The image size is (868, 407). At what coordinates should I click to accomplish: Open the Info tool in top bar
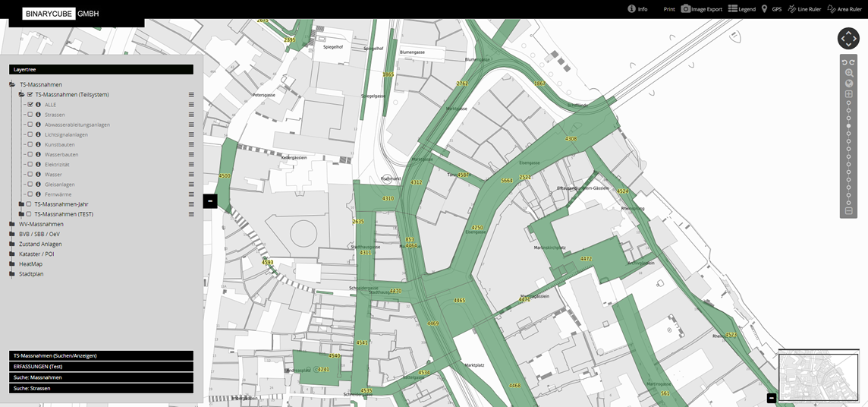tap(631, 9)
